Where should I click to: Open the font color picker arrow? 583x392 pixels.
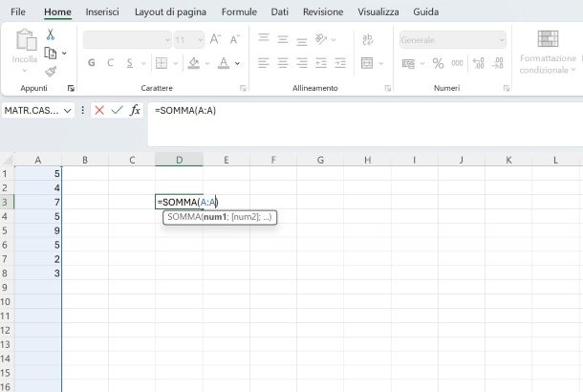point(237,63)
